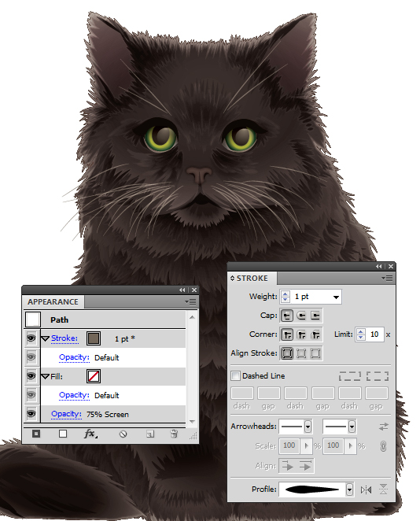Open the start arrowhead dropdown
The image size is (420, 521).
(x=308, y=427)
